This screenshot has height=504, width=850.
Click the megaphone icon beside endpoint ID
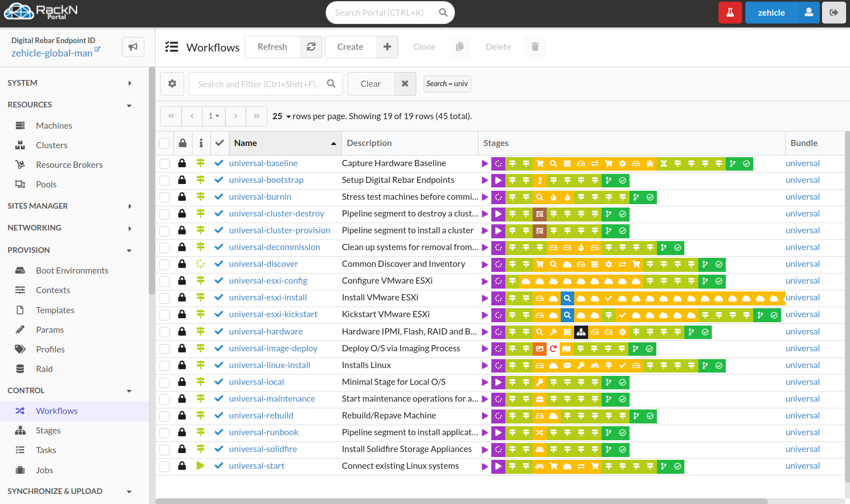(133, 47)
